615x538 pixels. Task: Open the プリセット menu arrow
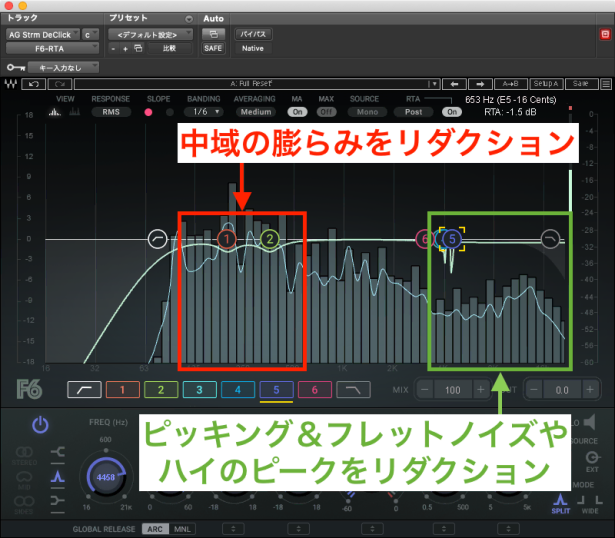pyautogui.click(x=189, y=19)
